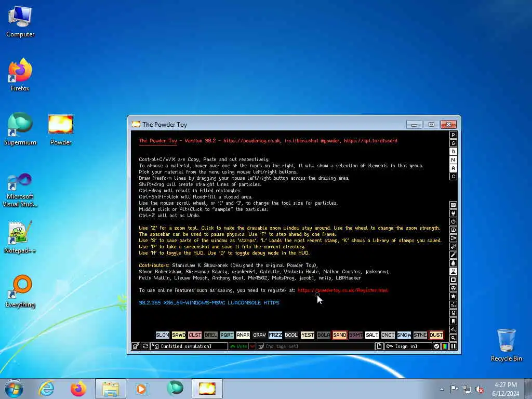Pick the BREL powder
This screenshot has height=399, width=532.
coord(211,335)
